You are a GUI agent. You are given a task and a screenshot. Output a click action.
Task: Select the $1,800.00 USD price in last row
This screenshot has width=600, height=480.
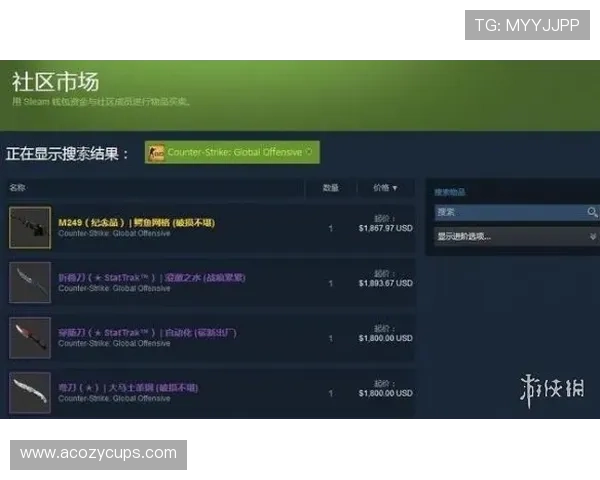point(386,393)
